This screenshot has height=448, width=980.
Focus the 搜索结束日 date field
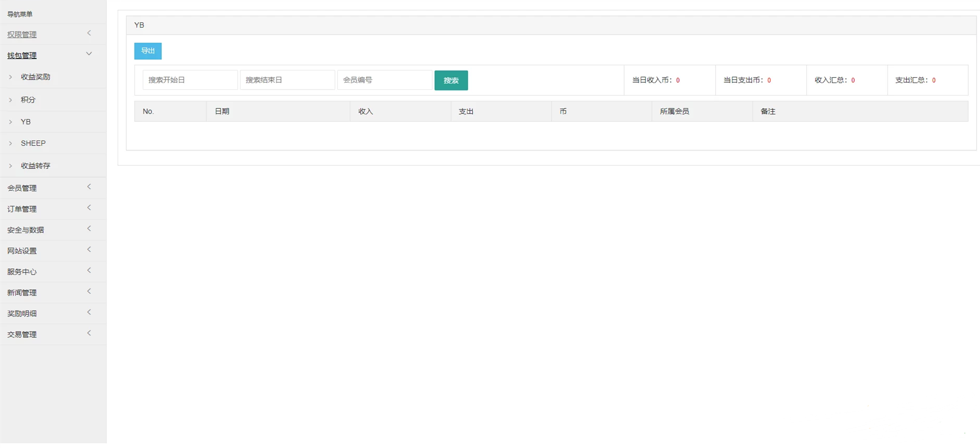tap(288, 80)
